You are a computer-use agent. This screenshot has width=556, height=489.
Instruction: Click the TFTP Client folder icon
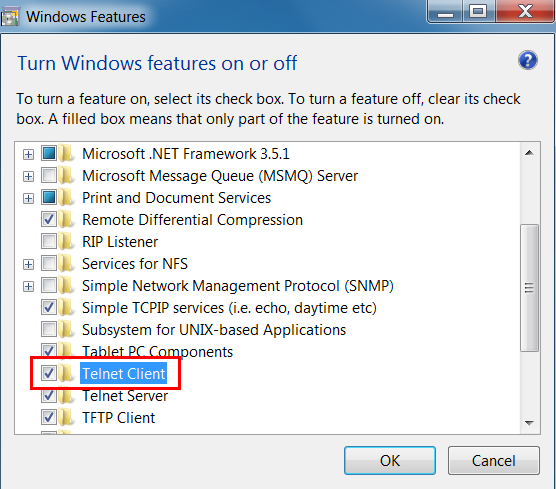(66, 417)
